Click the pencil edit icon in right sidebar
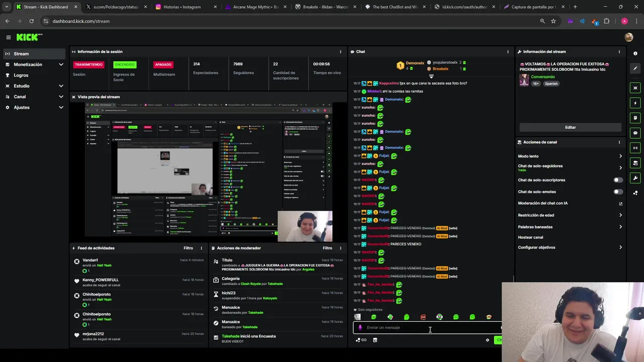 [635, 68]
